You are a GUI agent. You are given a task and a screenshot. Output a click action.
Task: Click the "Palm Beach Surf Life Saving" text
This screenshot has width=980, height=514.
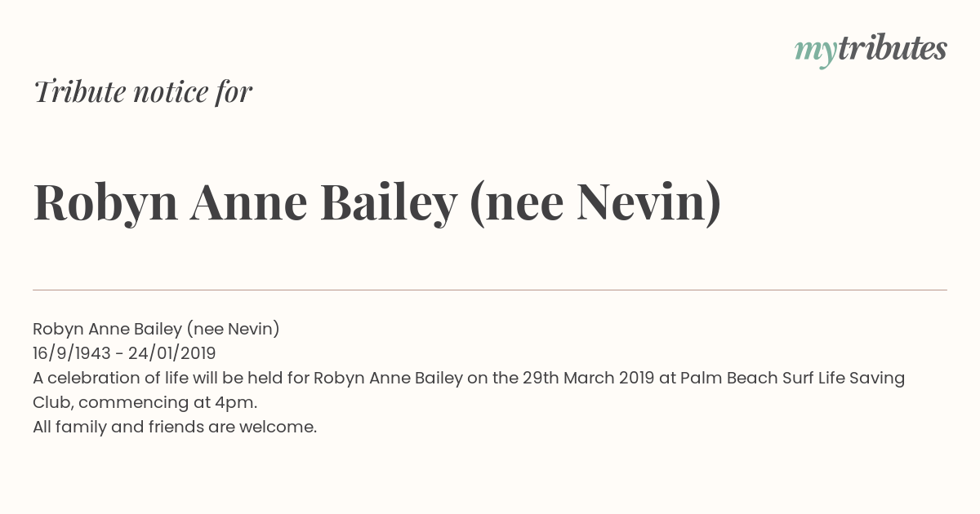792,379
